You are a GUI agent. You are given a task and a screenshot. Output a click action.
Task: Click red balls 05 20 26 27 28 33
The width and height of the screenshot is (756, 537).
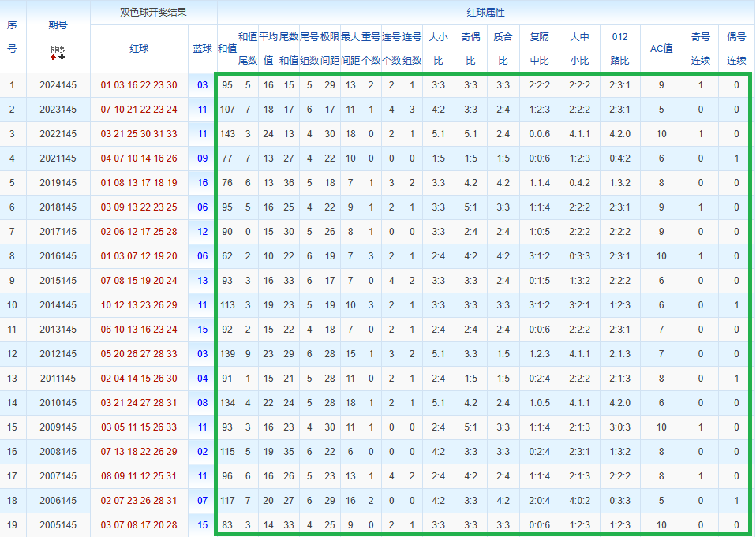click(x=139, y=354)
